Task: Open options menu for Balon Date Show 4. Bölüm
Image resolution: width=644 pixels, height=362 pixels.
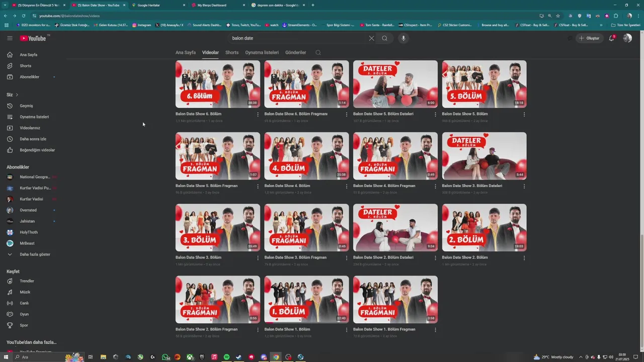Action: point(346,187)
